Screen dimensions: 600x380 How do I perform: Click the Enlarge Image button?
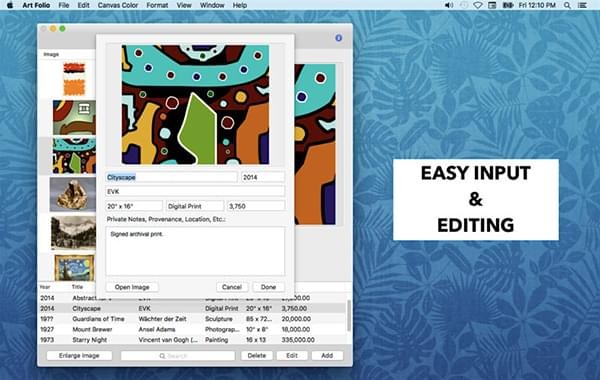tap(79, 356)
